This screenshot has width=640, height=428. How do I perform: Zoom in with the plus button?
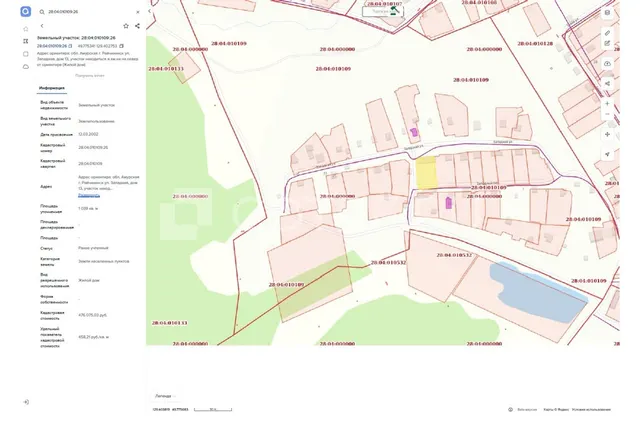click(607, 104)
